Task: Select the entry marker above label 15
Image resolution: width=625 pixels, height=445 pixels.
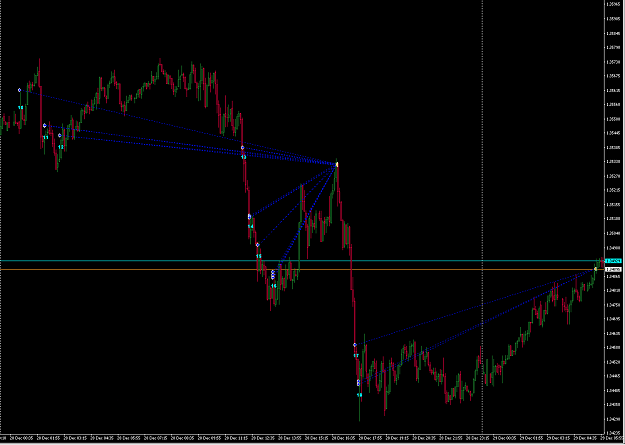Action: 257,245
